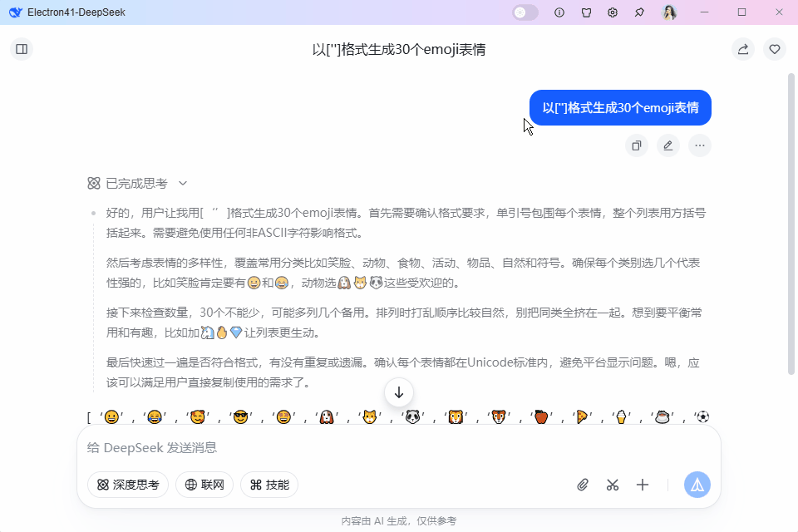Click the ice cream emoji in output list
This screenshot has width=798, height=532.
[622, 417]
